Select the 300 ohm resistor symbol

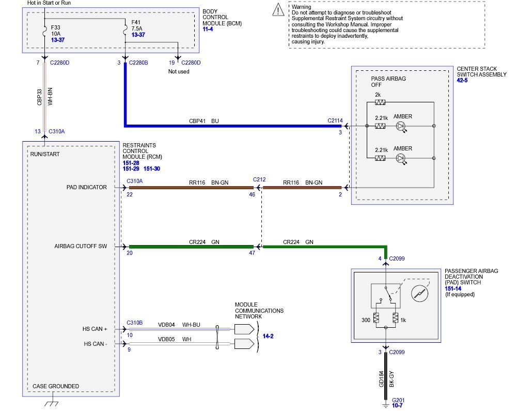[376, 319]
